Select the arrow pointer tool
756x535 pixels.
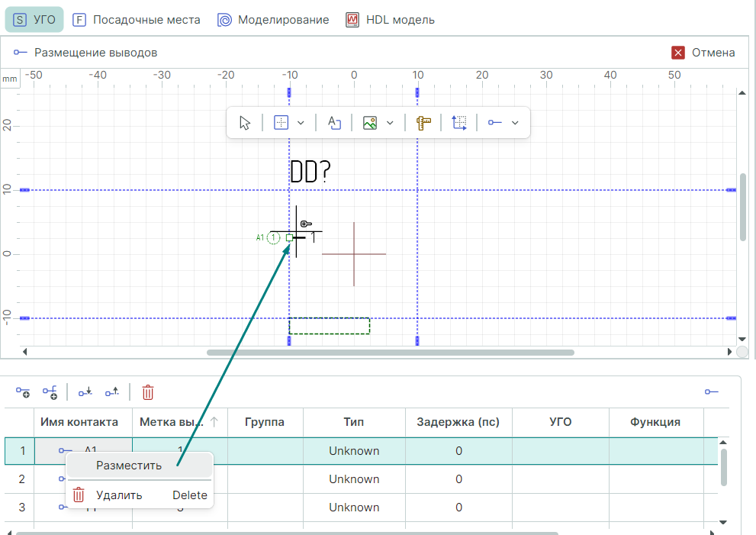tap(245, 123)
